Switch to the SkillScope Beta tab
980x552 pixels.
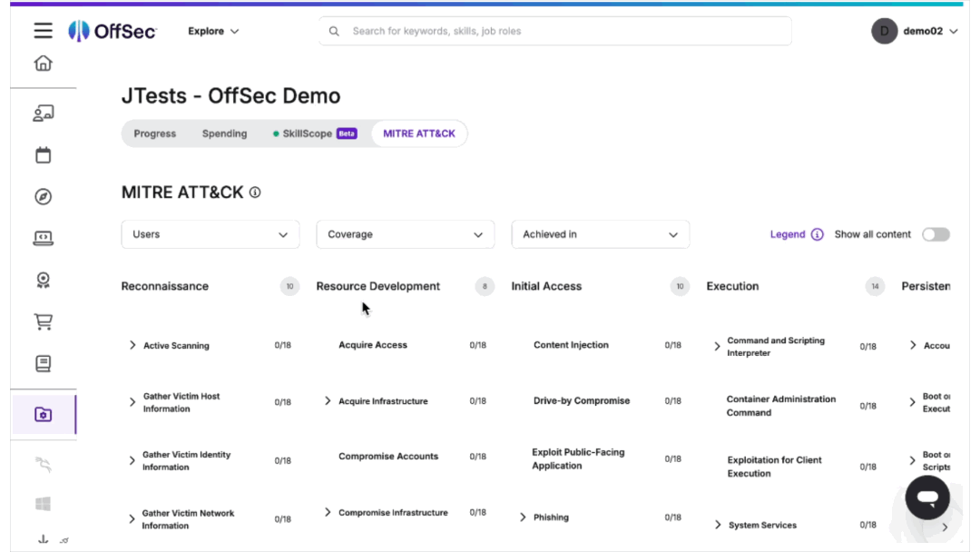point(314,133)
